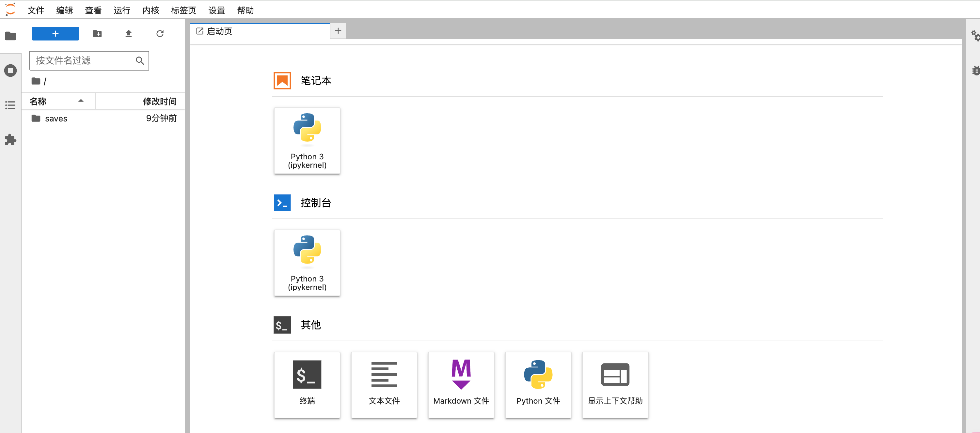The width and height of the screenshot is (980, 433).
Task: Select the 启动页 tab
Action: (260, 31)
